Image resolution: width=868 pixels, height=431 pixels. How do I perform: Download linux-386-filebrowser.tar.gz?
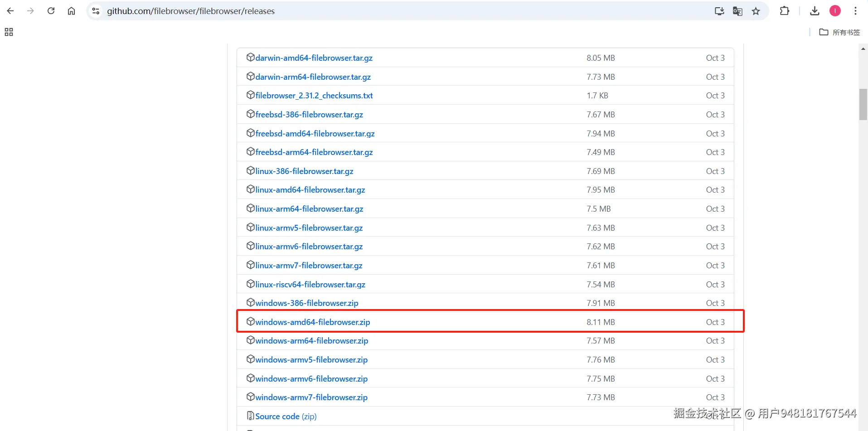click(x=304, y=171)
